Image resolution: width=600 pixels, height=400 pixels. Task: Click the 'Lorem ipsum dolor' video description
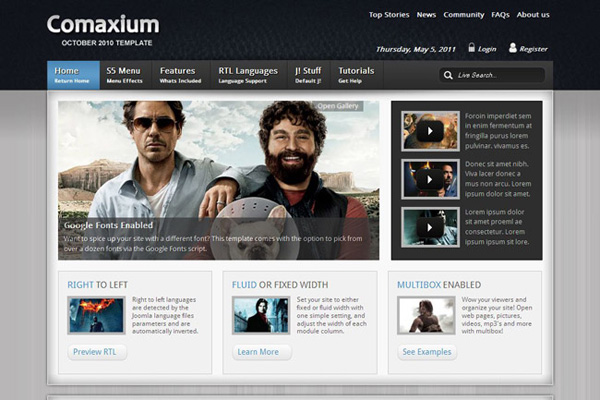coord(497,227)
